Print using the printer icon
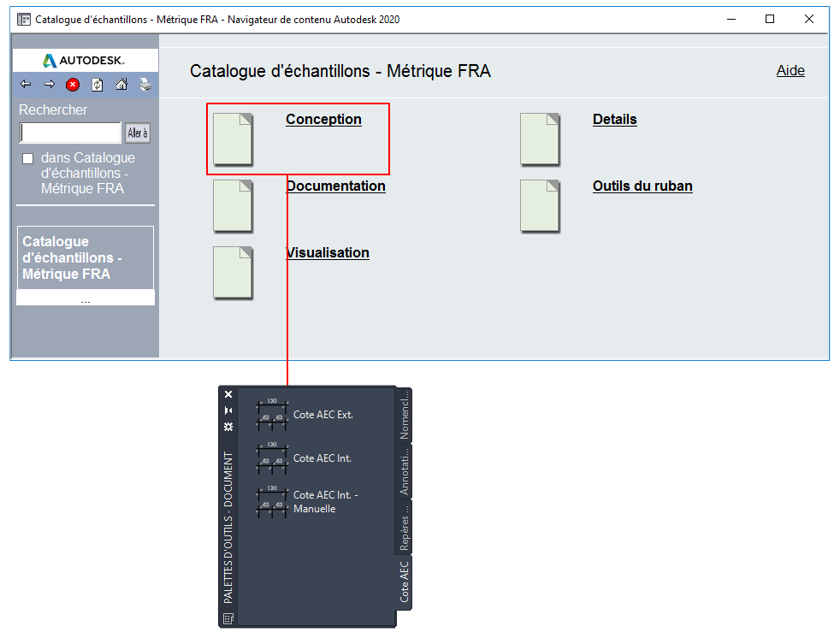840x638 pixels. 145,85
